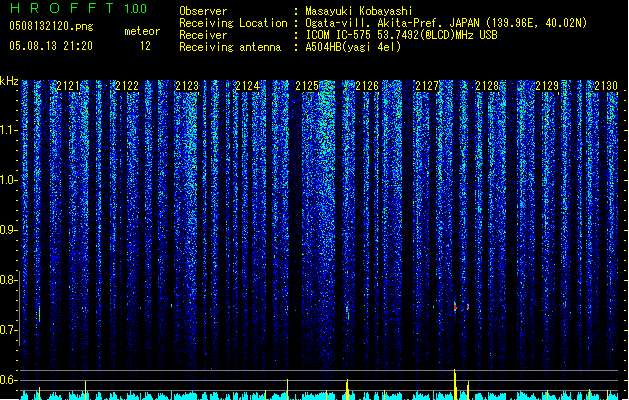Click the tallest yellow peak after the 2127 marker

point(455,384)
